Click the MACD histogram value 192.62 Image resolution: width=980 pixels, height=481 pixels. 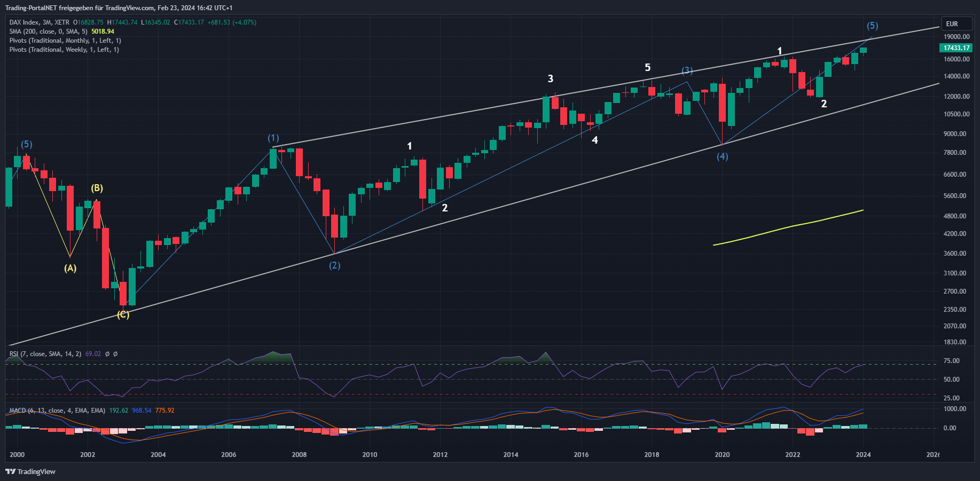coord(119,411)
